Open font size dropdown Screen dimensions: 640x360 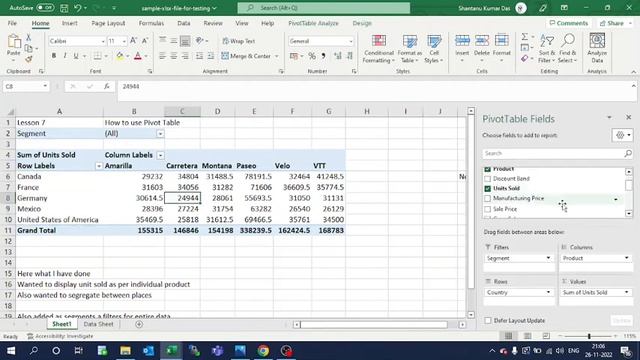(124, 41)
